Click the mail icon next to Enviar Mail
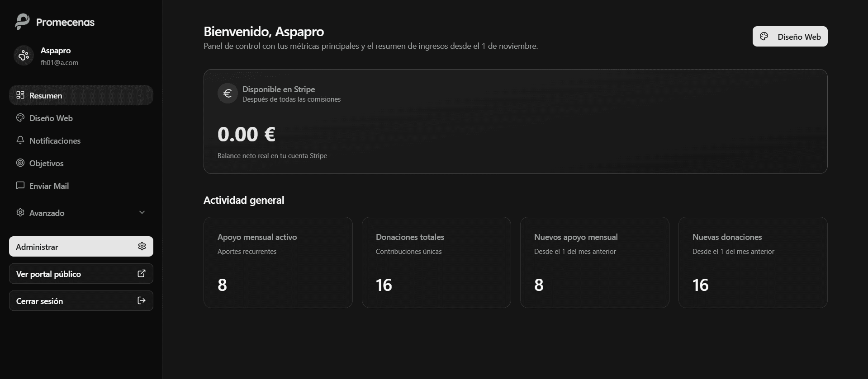 pos(20,185)
